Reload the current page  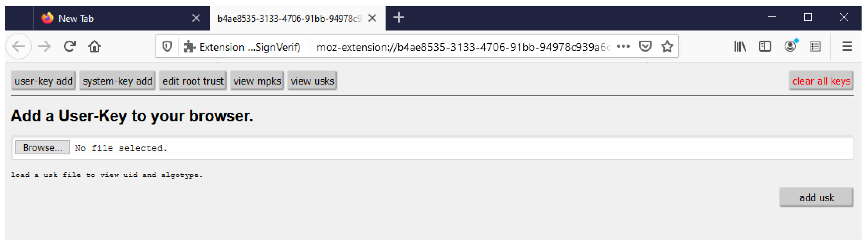coord(70,46)
